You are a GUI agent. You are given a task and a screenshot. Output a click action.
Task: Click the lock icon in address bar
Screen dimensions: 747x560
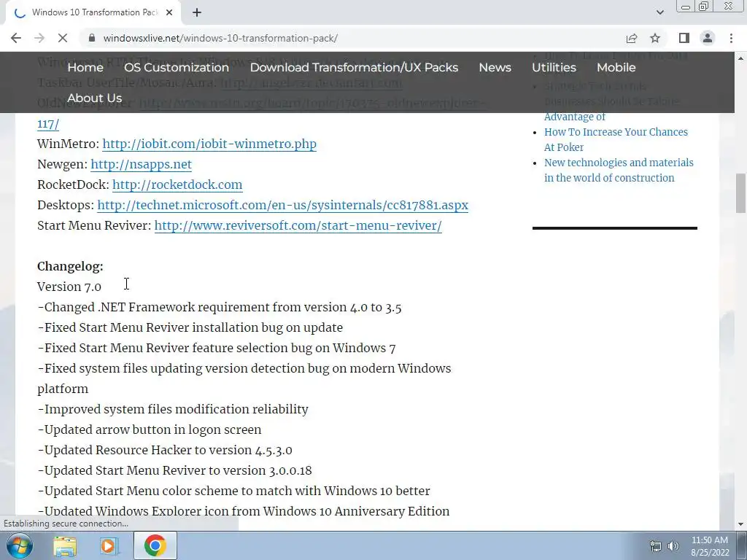[x=92, y=38]
